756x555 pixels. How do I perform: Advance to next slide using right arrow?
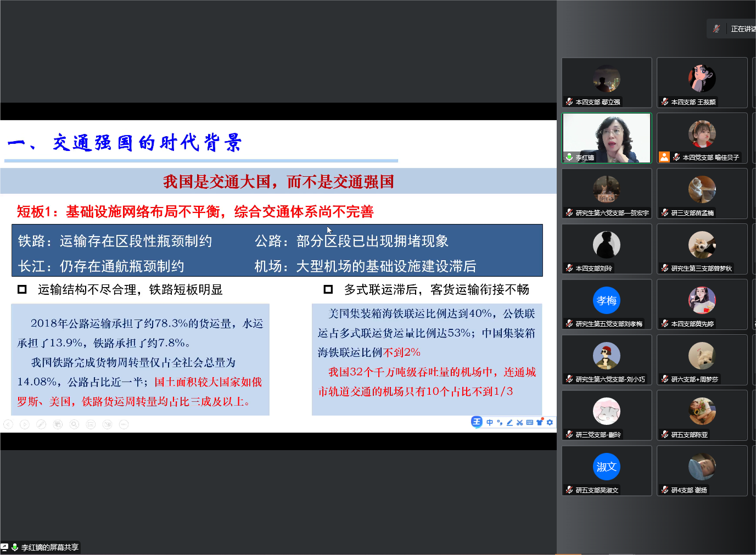click(25, 424)
